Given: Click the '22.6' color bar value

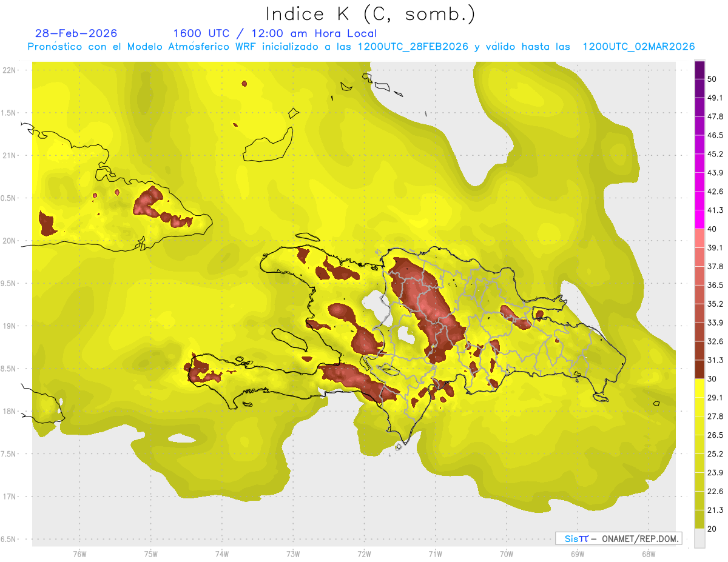Looking at the screenshot, I should tap(715, 492).
